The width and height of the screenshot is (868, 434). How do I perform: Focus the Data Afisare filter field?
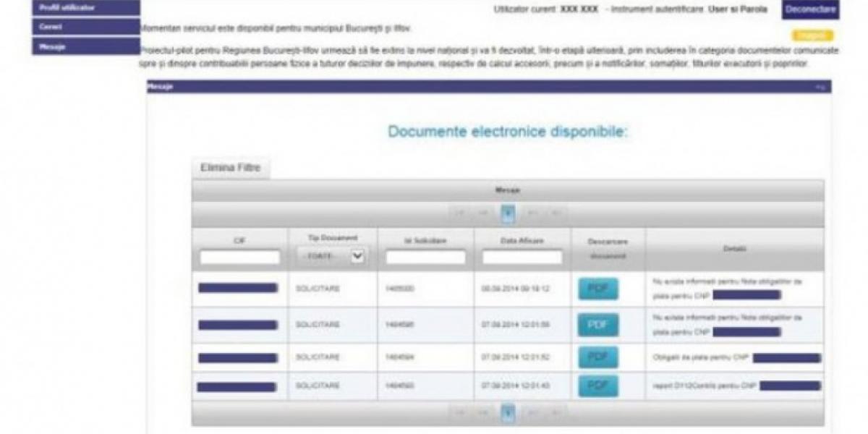pos(522,257)
